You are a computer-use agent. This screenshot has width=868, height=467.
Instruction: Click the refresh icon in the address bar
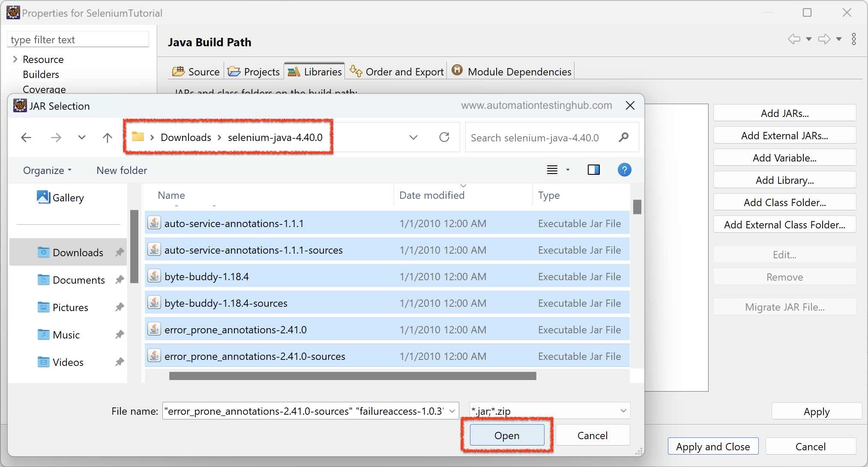445,137
